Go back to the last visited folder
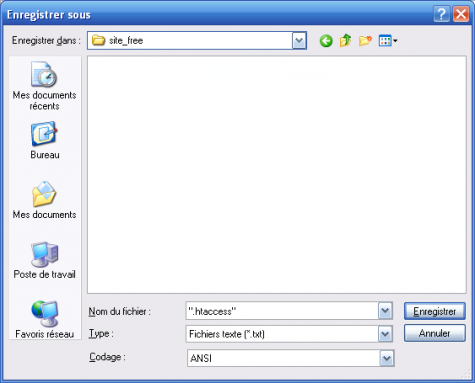Viewport: 475px width, 383px height. [x=326, y=41]
